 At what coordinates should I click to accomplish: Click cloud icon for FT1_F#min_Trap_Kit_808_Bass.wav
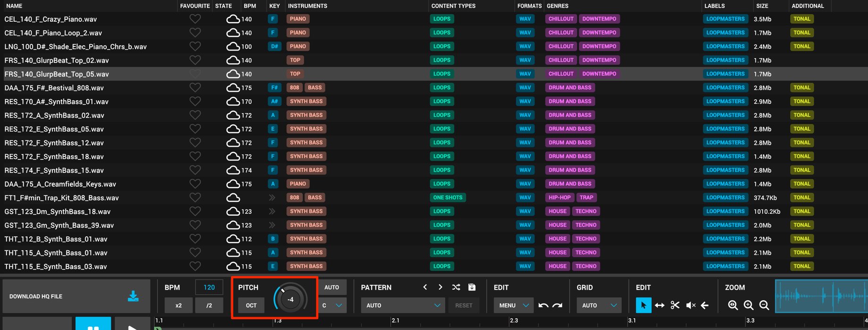(233, 198)
